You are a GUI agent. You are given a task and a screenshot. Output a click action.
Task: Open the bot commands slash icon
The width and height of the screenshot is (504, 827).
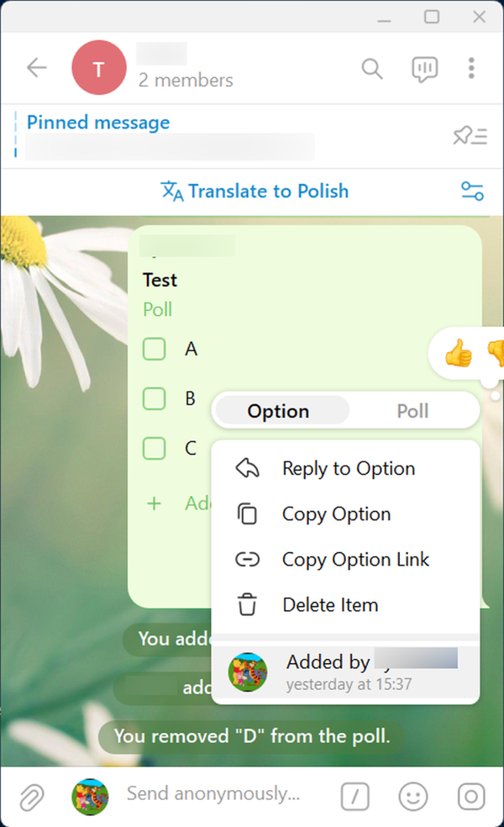pyautogui.click(x=354, y=796)
